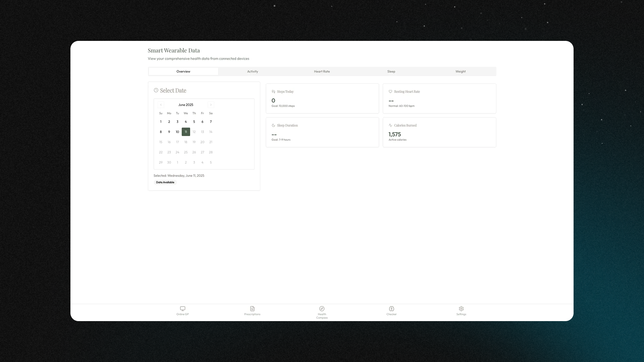Click pulse icon on Calories Burned card
Viewport: 644px width, 362px height.
pos(390,125)
